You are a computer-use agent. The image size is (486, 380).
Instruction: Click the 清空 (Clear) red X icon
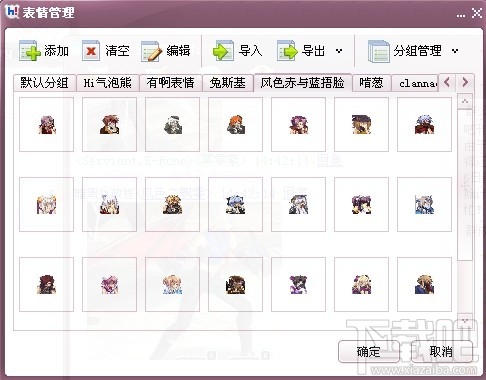click(91, 51)
